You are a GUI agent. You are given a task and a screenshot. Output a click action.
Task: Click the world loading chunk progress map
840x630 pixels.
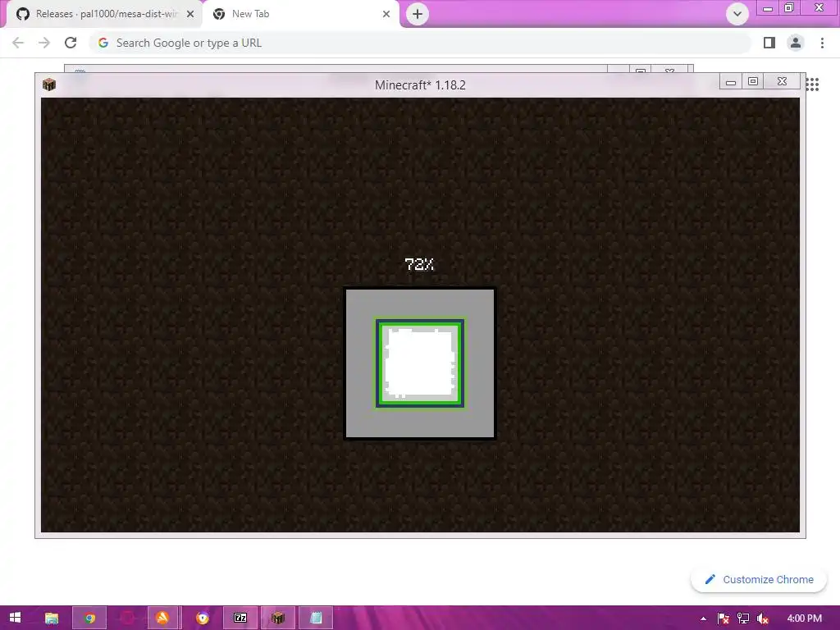(x=420, y=363)
